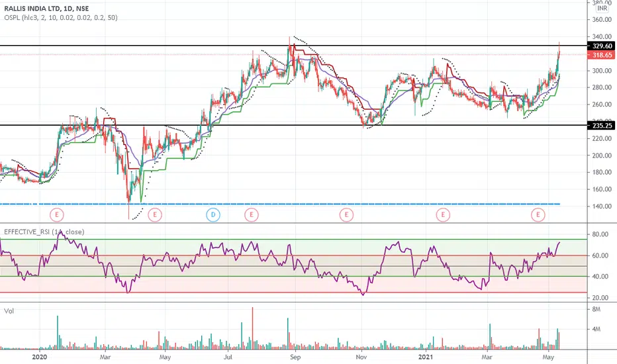Open the last earnings E marker near May 2021

tap(538, 215)
